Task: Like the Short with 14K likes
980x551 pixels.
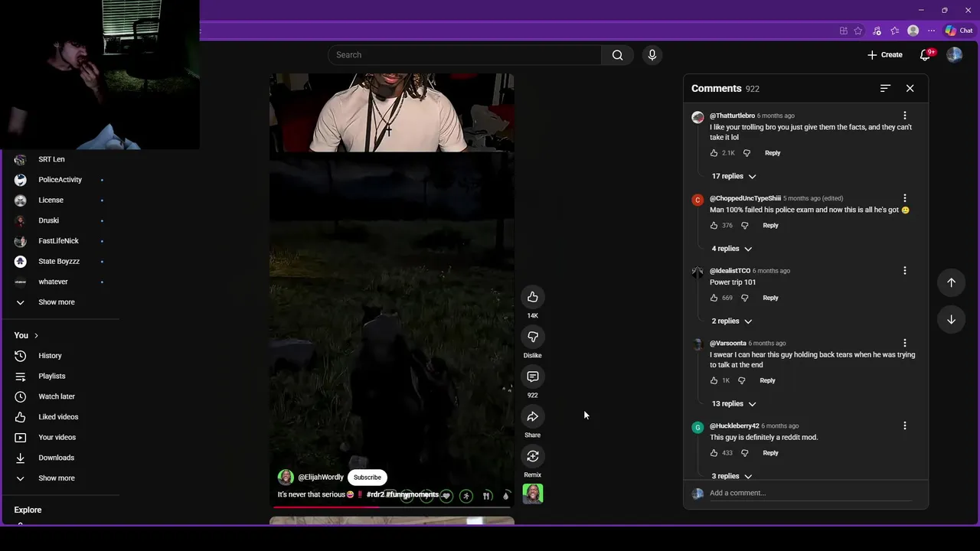Action: click(533, 297)
